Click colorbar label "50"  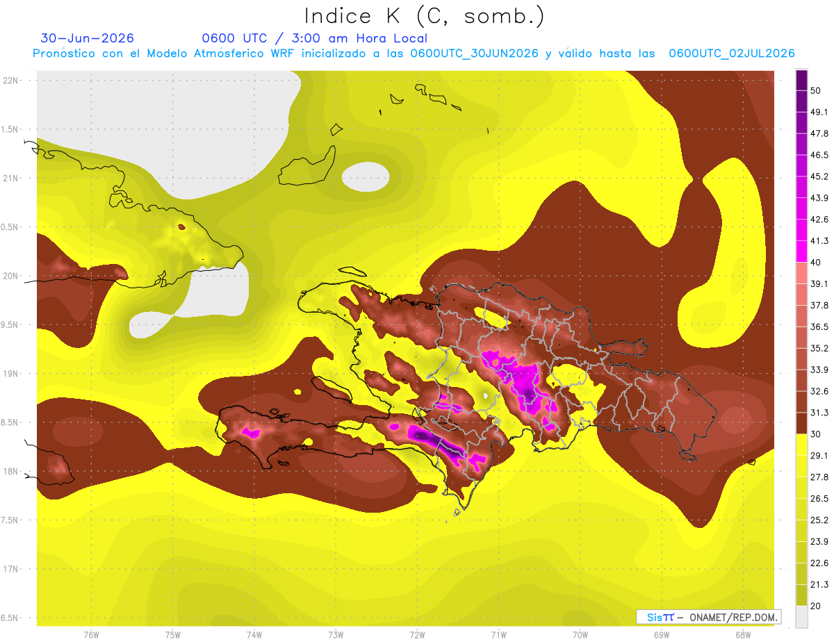[x=817, y=90]
